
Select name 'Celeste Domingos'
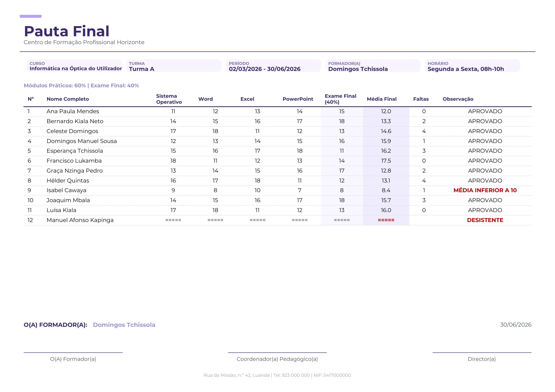click(73, 131)
